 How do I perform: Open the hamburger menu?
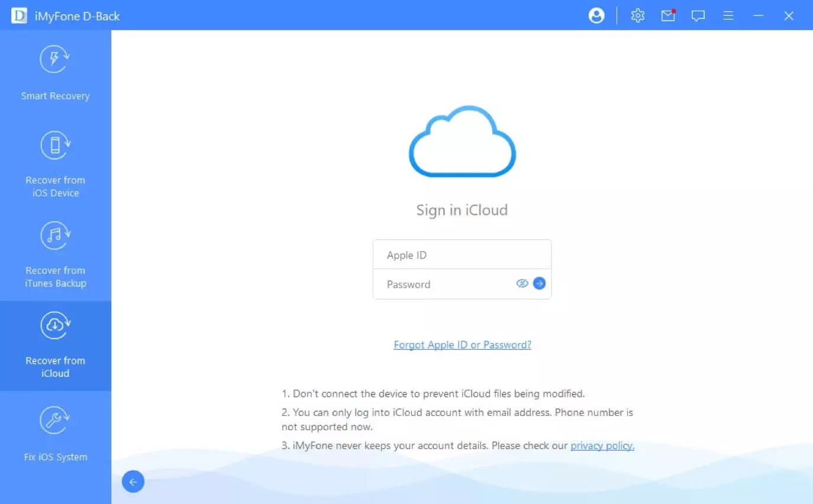coord(728,16)
